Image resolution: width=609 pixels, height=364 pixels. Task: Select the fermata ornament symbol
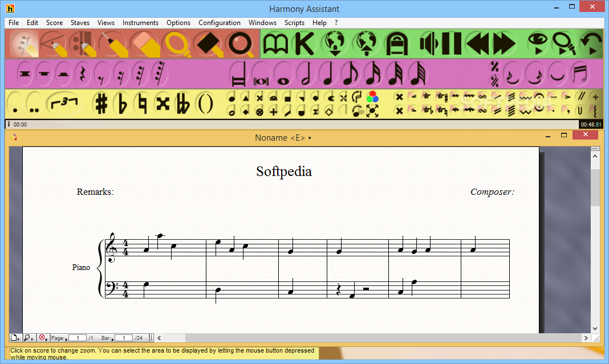tap(538, 97)
